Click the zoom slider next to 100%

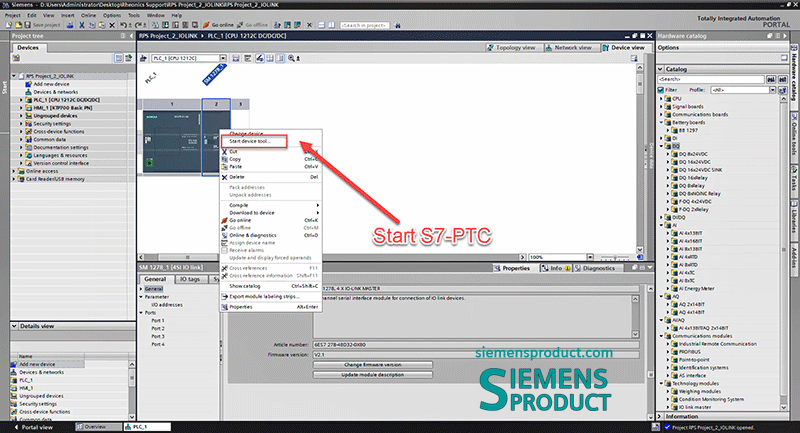[615, 257]
